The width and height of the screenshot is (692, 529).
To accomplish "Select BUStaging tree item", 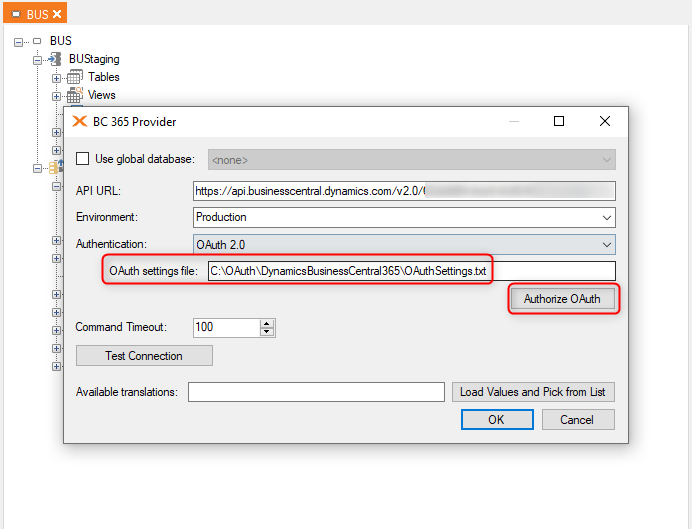I will click(x=94, y=59).
